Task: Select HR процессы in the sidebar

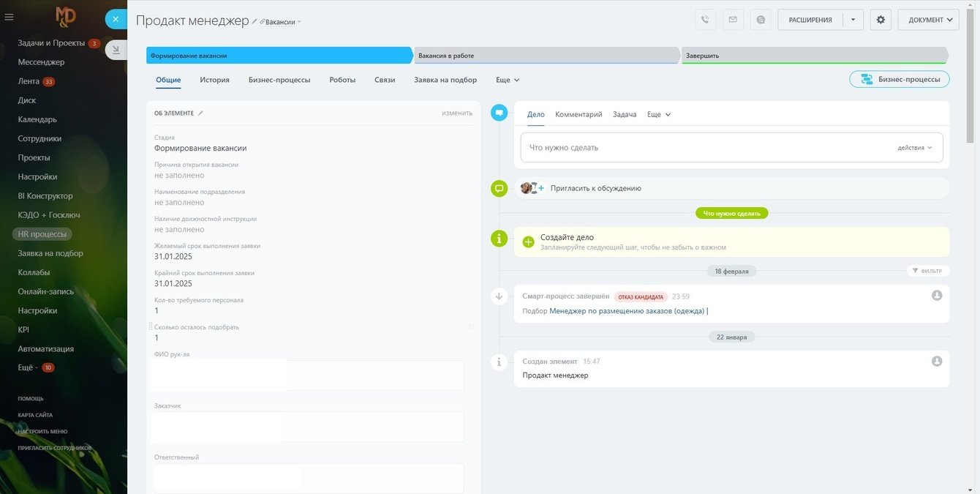Action: pos(42,234)
